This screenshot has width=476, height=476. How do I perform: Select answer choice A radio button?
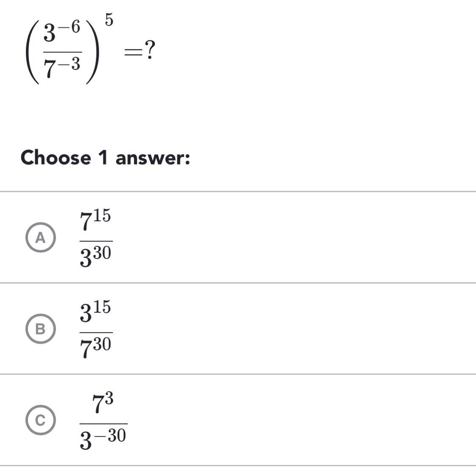coord(40,237)
